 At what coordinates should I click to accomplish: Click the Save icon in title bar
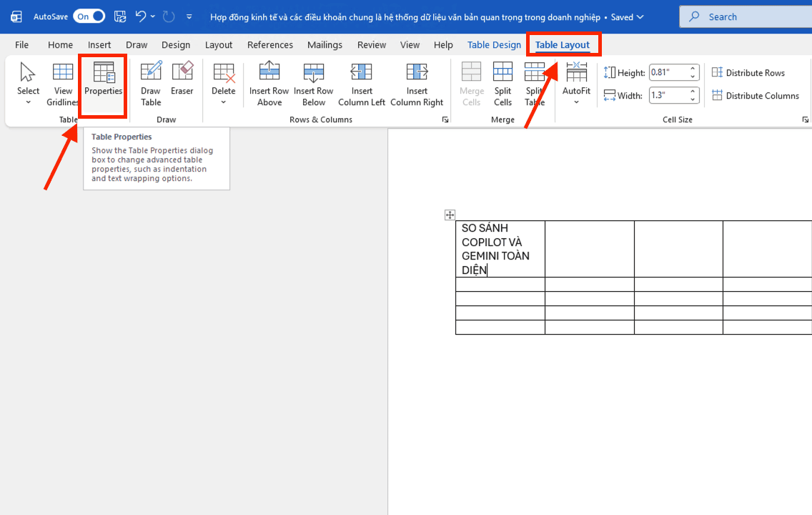click(120, 16)
